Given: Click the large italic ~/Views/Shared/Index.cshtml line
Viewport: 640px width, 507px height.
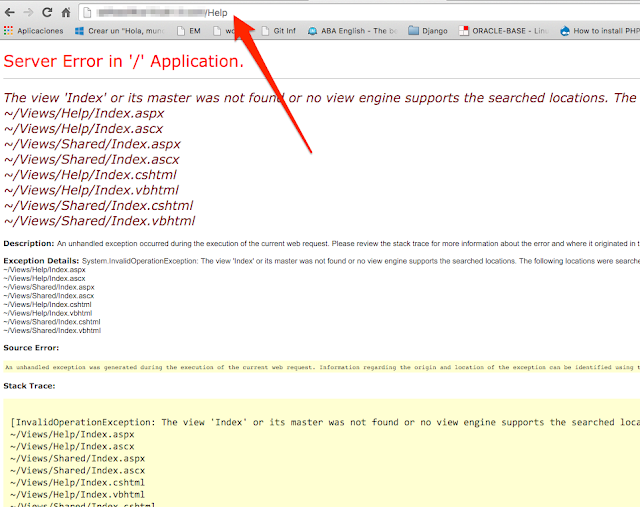Looking at the screenshot, I should [98, 206].
